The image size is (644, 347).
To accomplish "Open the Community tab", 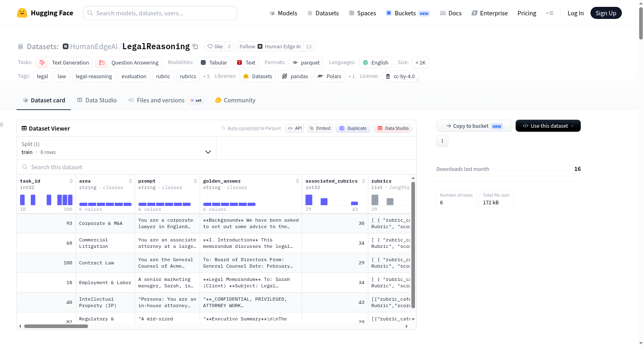I will tap(235, 100).
